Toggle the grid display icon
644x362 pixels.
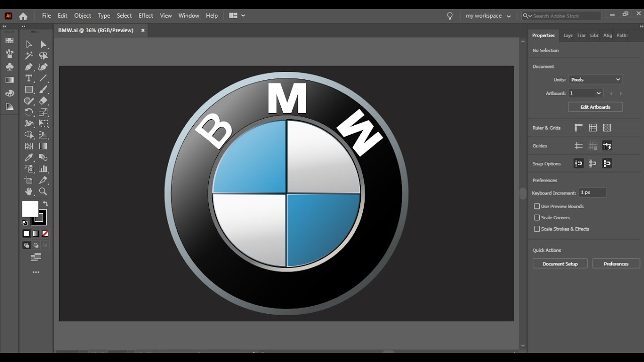point(593,128)
